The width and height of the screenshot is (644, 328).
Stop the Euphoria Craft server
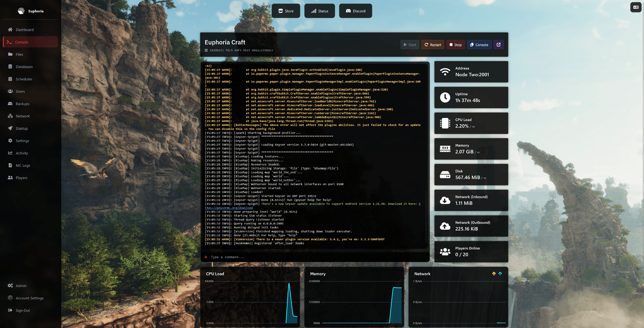click(x=456, y=45)
